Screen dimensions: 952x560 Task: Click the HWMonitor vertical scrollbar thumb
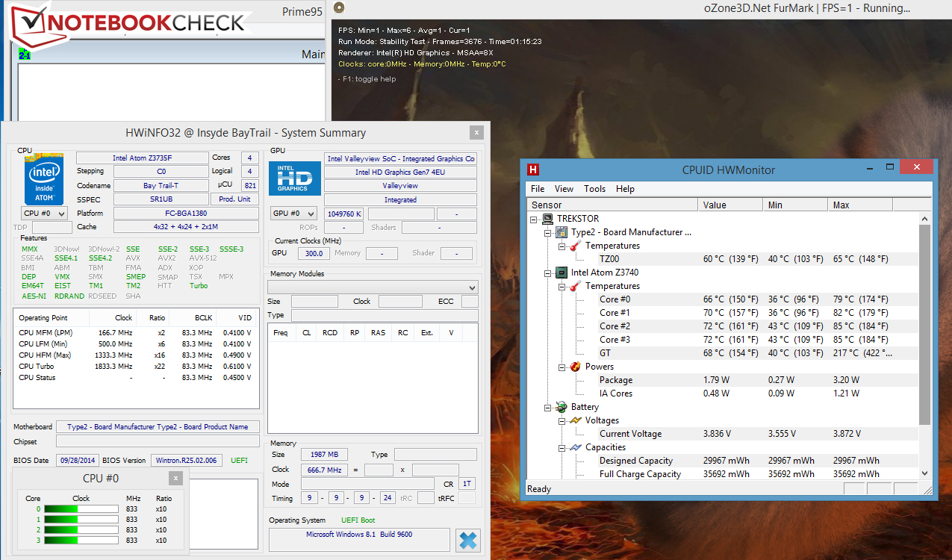pos(925,323)
